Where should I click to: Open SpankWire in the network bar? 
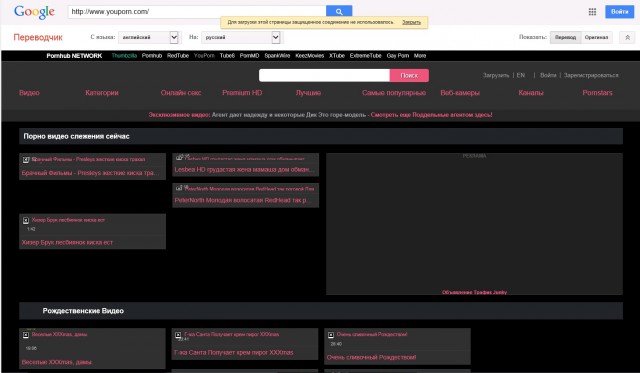pyautogui.click(x=277, y=56)
